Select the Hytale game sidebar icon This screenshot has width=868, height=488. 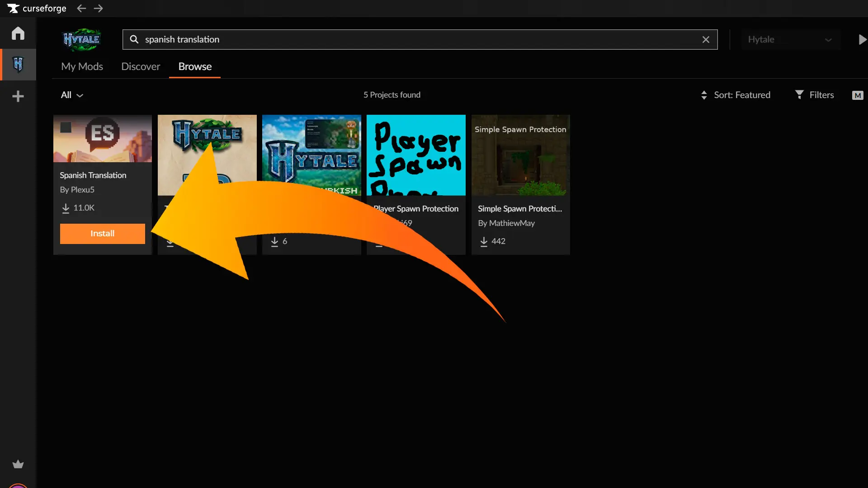pyautogui.click(x=18, y=65)
